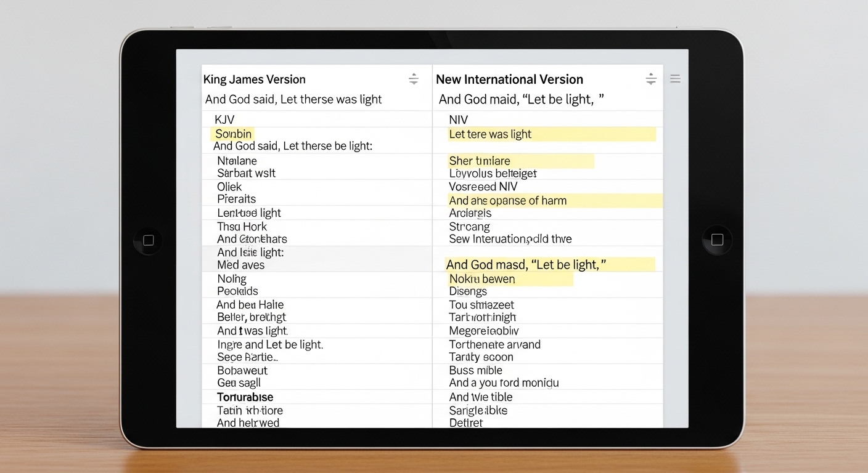Click the King James Version panel divider icon

point(414,79)
